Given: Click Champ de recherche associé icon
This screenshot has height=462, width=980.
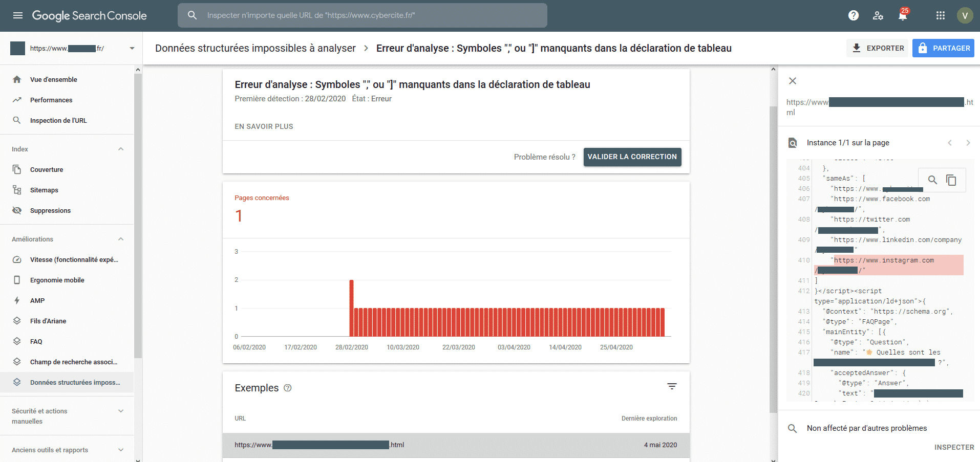Looking at the screenshot, I should point(17,362).
